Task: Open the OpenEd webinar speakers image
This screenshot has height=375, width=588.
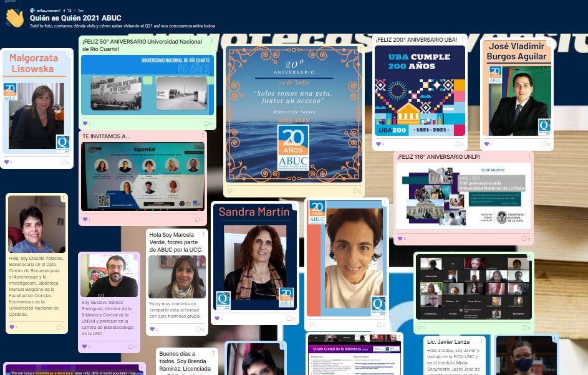Action: coord(143,176)
